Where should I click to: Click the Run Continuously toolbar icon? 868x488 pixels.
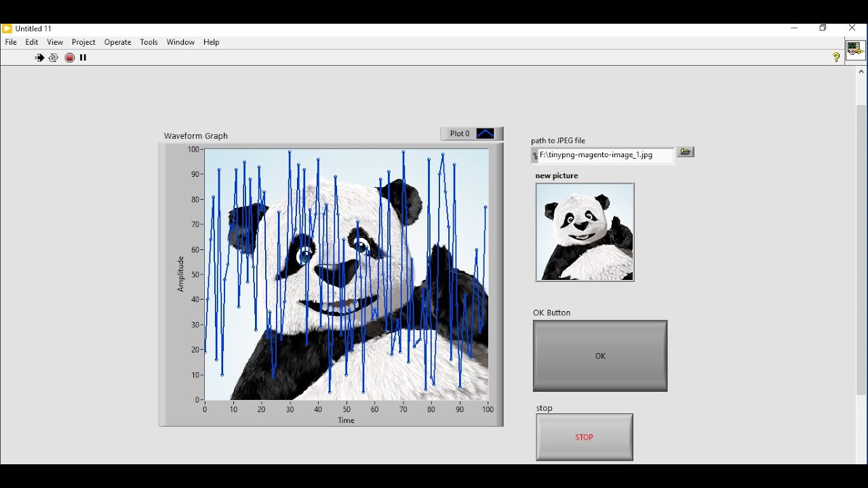[54, 58]
